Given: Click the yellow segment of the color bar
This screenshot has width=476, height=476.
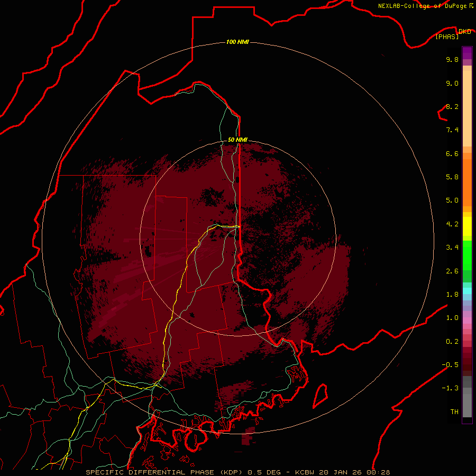Looking at the screenshot, I should (467, 226).
